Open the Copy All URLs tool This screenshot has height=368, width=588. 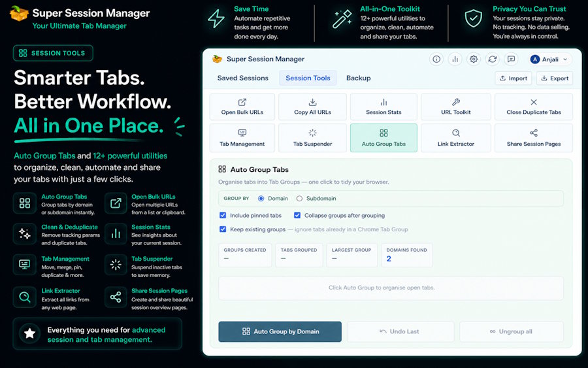(x=312, y=107)
